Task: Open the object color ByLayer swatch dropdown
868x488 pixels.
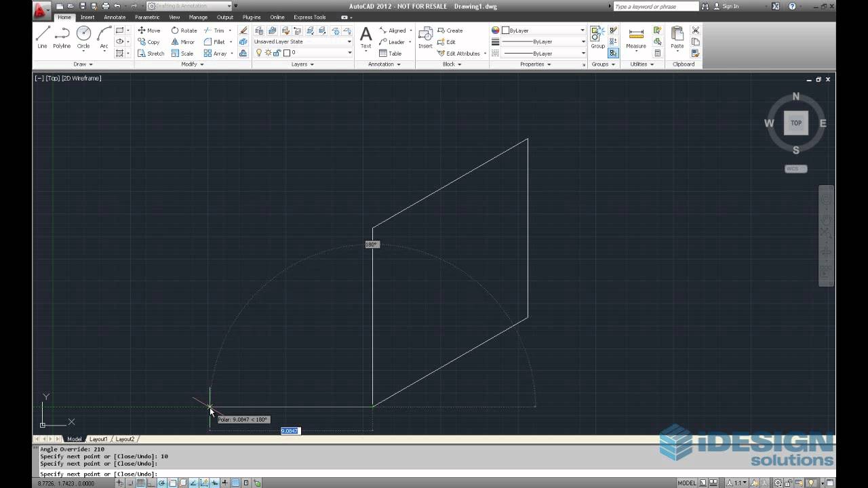Action: click(543, 30)
